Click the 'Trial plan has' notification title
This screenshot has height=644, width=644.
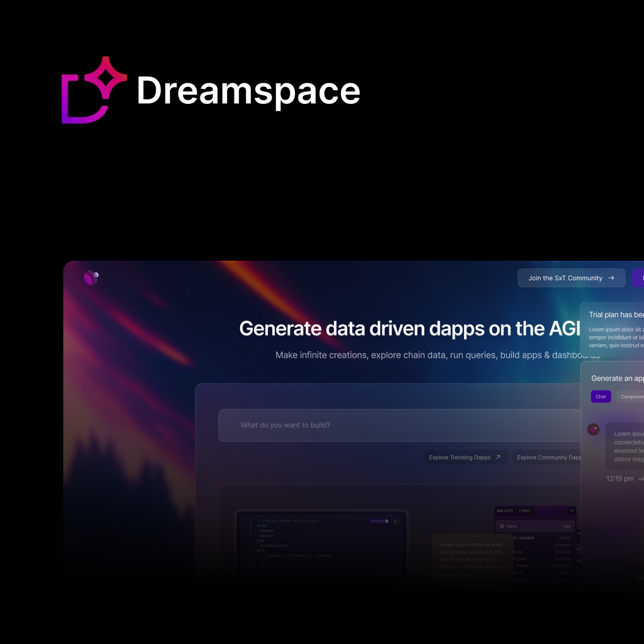616,315
